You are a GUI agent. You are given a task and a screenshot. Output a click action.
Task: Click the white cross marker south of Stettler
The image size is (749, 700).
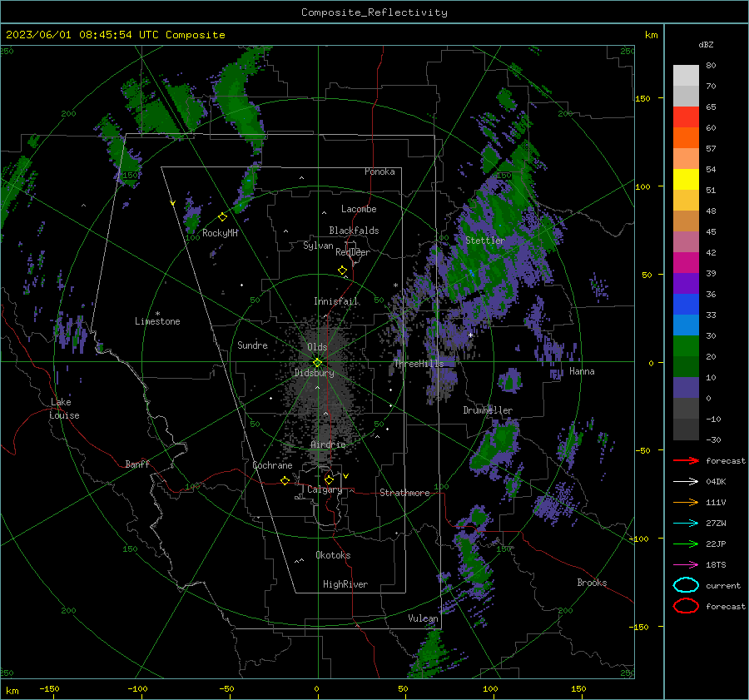[x=470, y=335]
